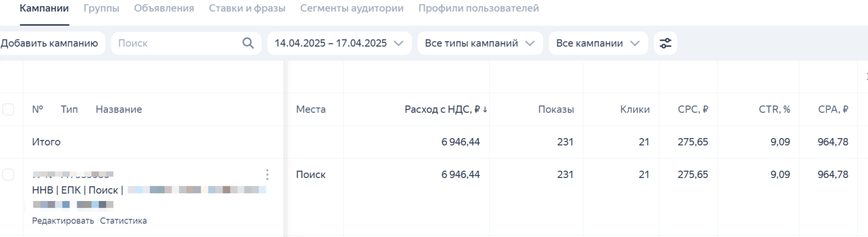Sort by the Показы column header
Image resolution: width=868 pixels, height=237 pixels.
tap(556, 109)
